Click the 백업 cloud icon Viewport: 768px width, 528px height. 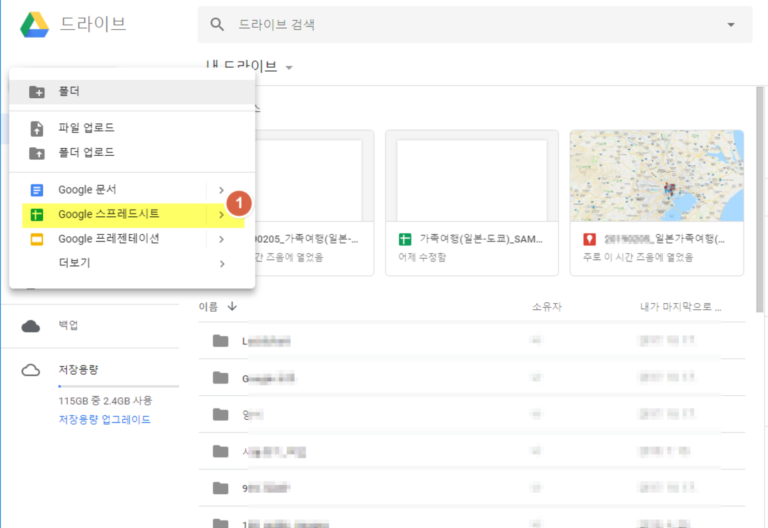(30, 326)
